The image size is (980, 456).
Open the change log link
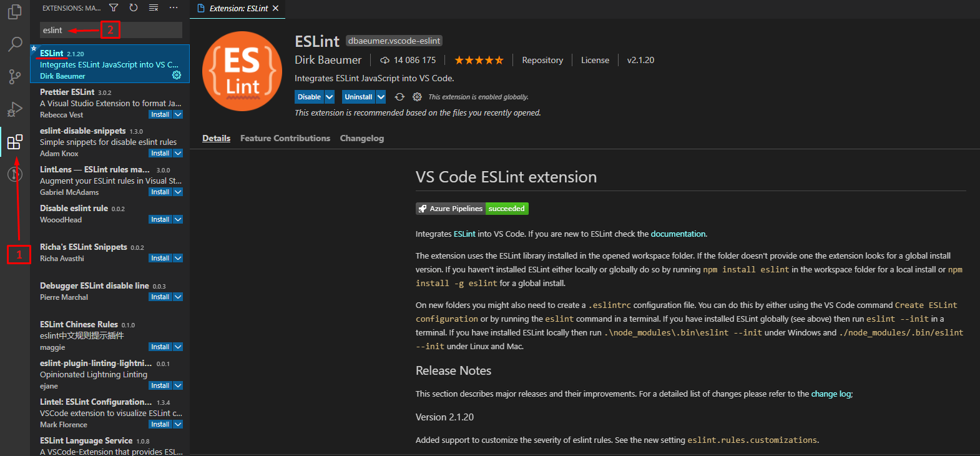pyautogui.click(x=831, y=394)
